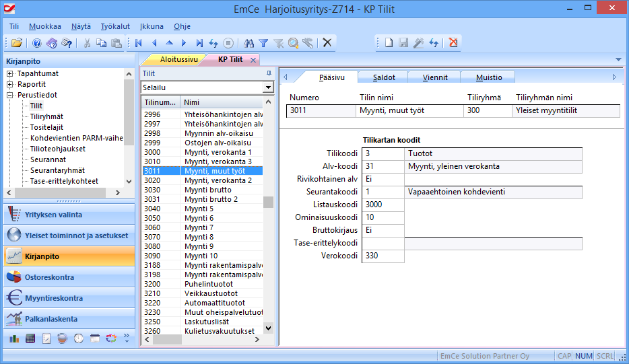Switch to the Muistio tab
629x364 pixels.
[x=489, y=77]
